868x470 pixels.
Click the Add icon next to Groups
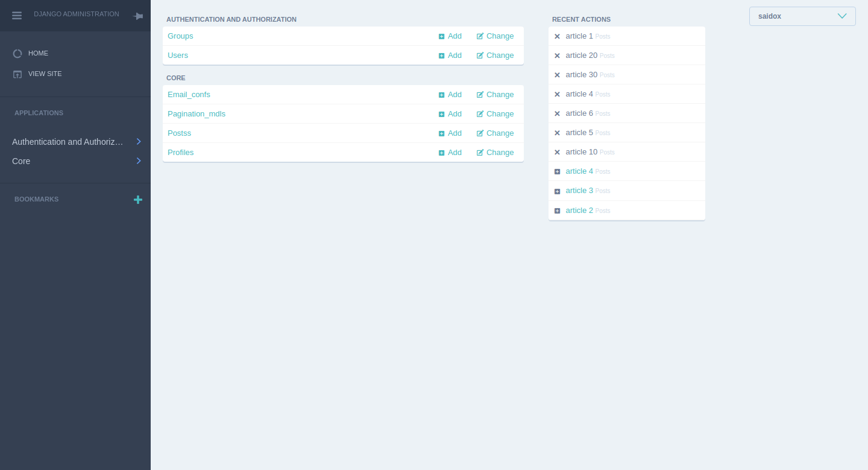click(x=442, y=36)
